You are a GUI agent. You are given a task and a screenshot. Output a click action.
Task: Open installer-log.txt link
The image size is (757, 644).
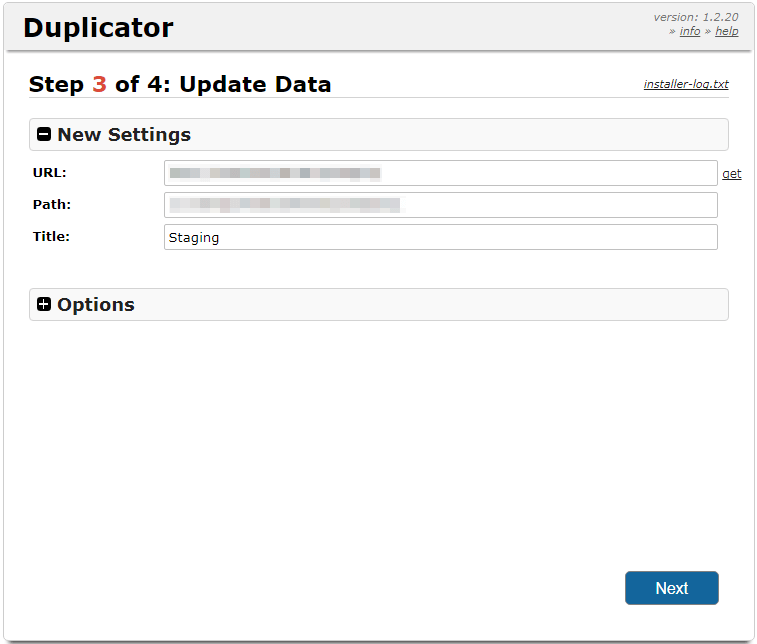[686, 84]
